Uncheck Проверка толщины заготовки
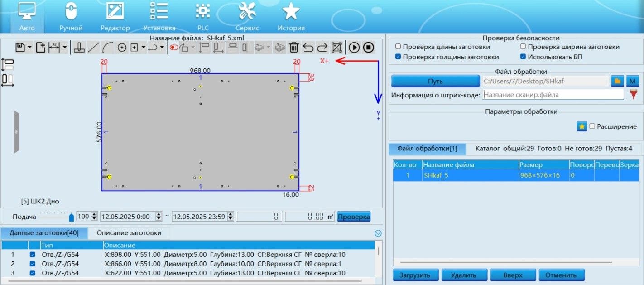 pos(398,57)
